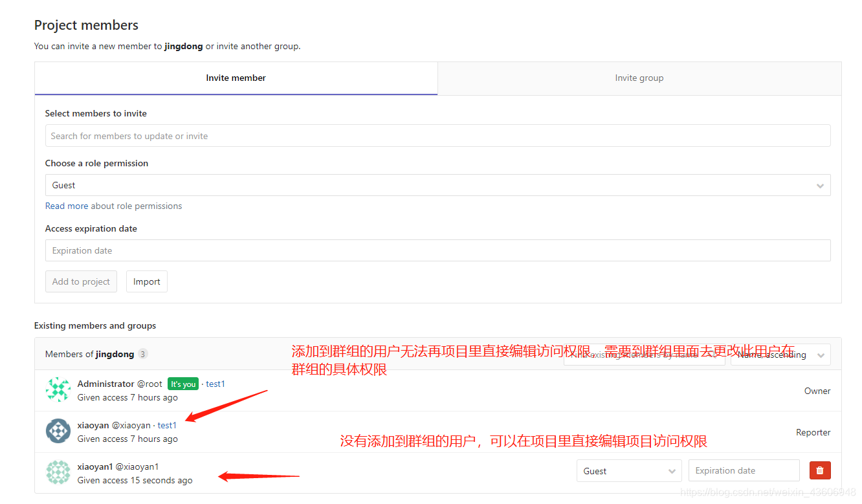Click the search members to invite field
The height and width of the screenshot is (504, 862).
coord(437,136)
